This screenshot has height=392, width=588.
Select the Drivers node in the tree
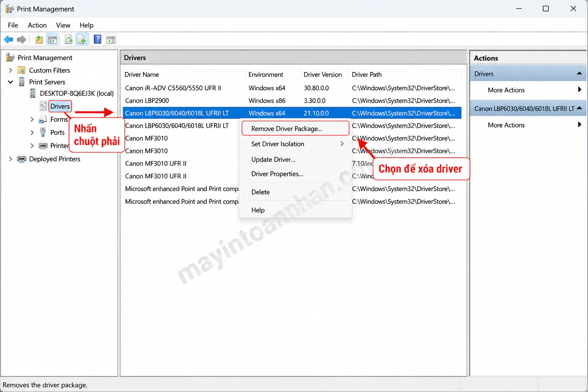tap(60, 106)
